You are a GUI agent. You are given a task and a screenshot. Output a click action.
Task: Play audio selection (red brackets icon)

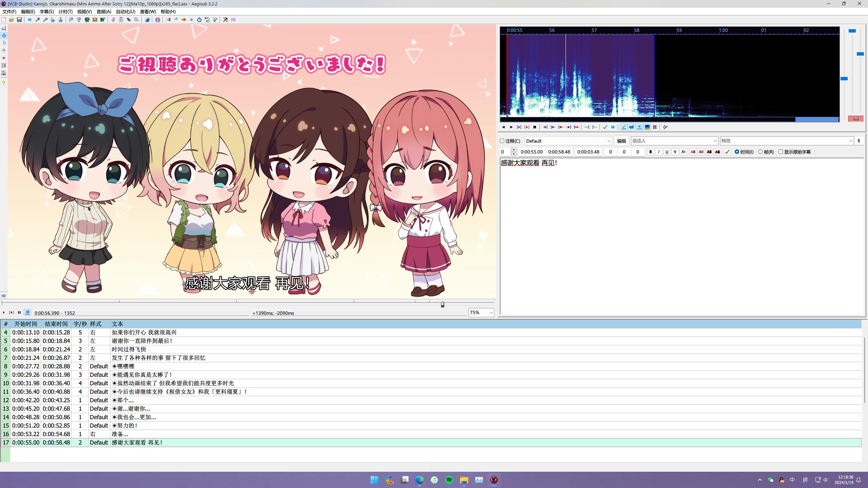point(527,127)
